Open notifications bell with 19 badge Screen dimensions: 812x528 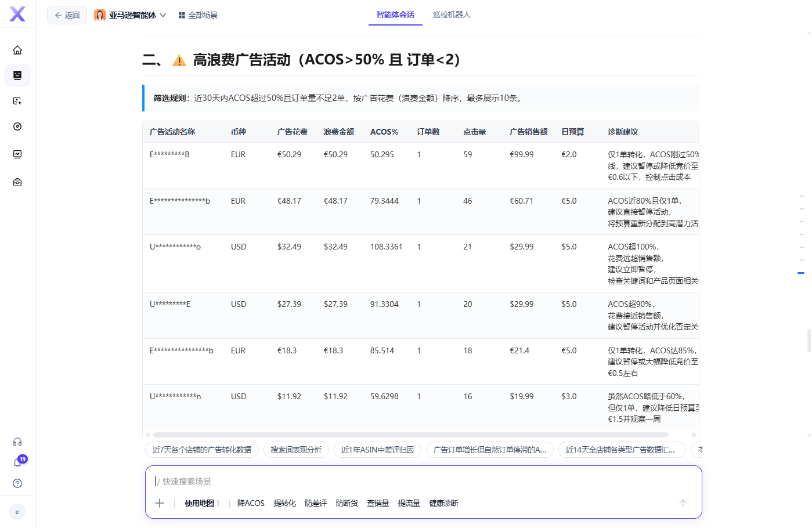(17, 462)
